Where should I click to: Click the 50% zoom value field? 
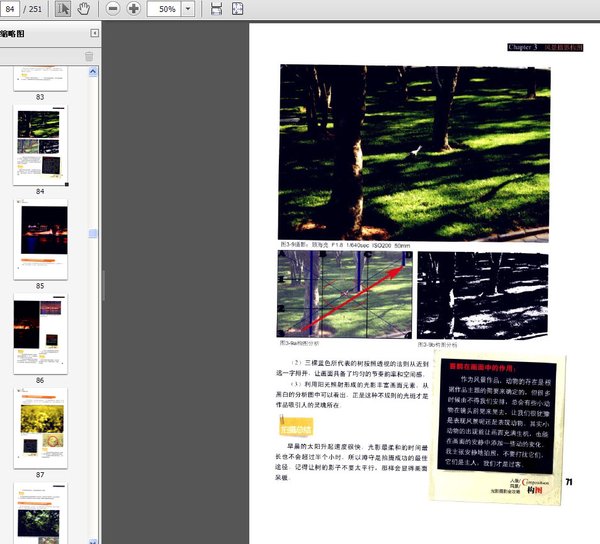[x=166, y=9]
